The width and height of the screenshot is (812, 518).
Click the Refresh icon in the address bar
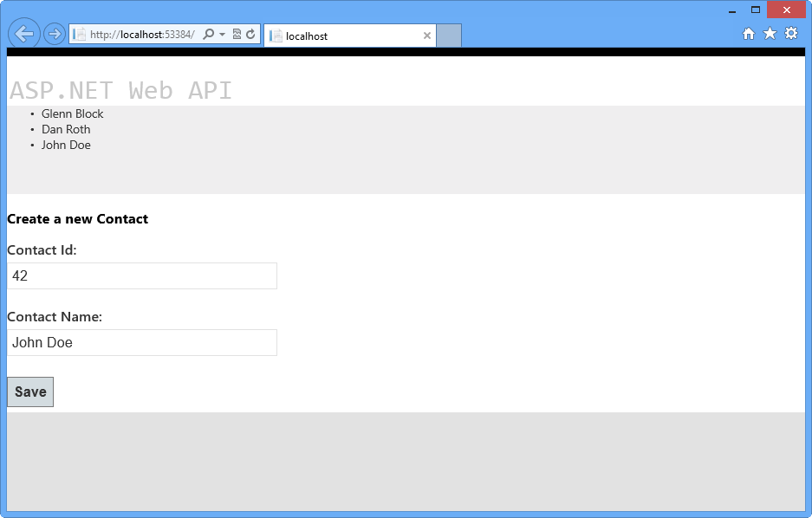(250, 33)
